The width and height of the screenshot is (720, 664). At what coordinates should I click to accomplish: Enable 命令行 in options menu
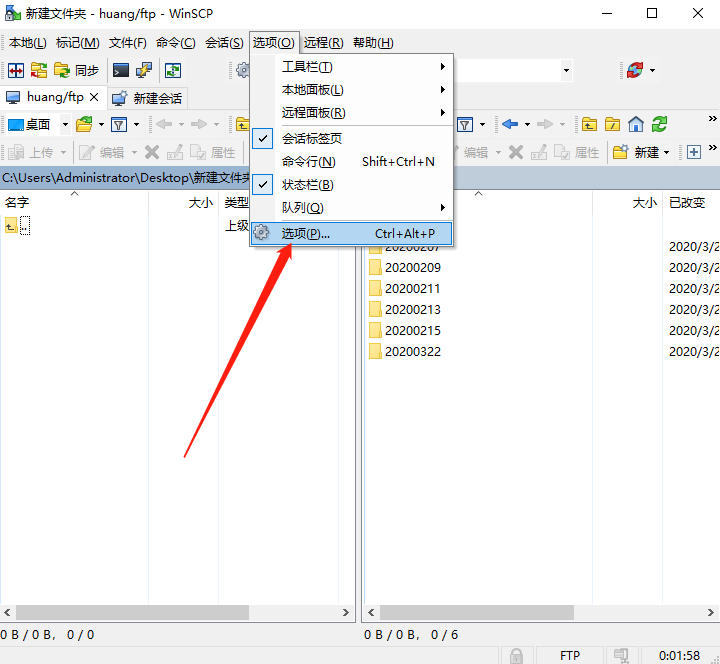(x=308, y=161)
